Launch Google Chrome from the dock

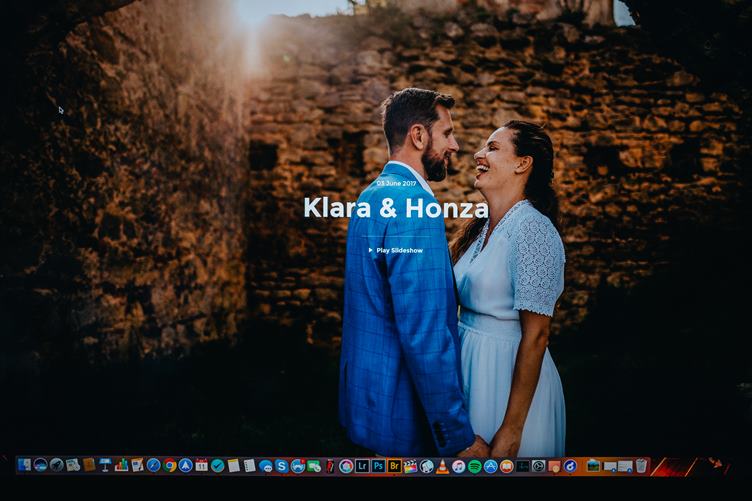(169, 465)
